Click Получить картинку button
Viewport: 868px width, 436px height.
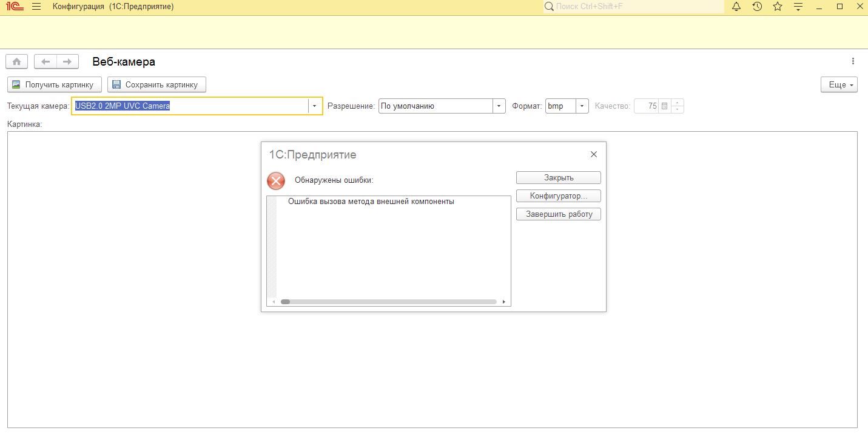pyautogui.click(x=54, y=84)
